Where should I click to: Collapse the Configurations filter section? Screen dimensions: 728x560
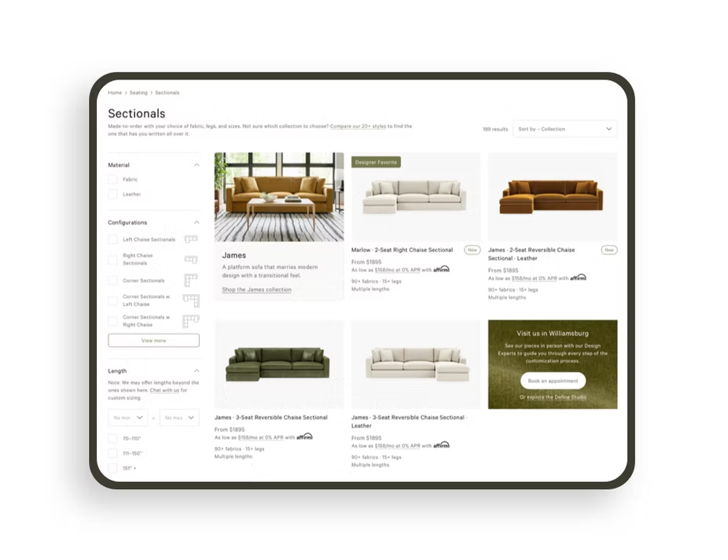point(197,223)
